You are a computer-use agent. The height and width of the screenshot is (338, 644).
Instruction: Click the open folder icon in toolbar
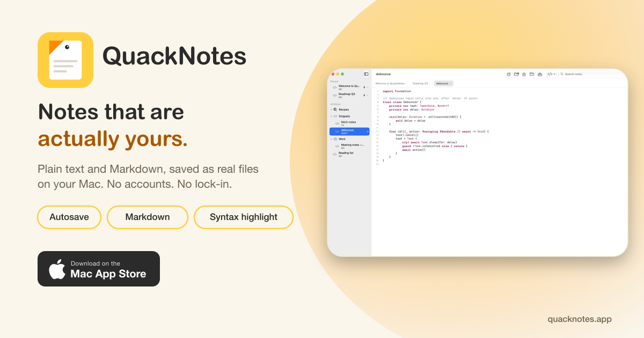532,74
